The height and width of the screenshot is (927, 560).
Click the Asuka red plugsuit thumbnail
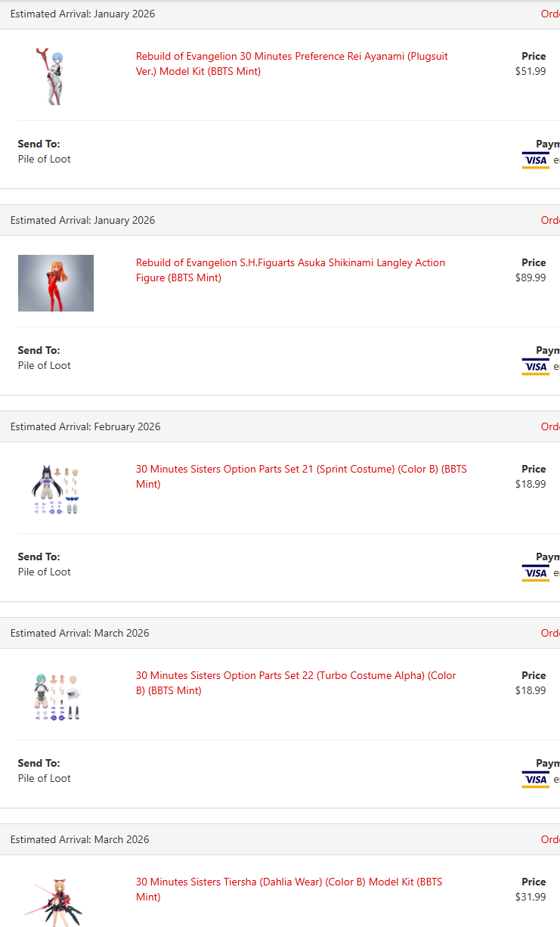56,283
